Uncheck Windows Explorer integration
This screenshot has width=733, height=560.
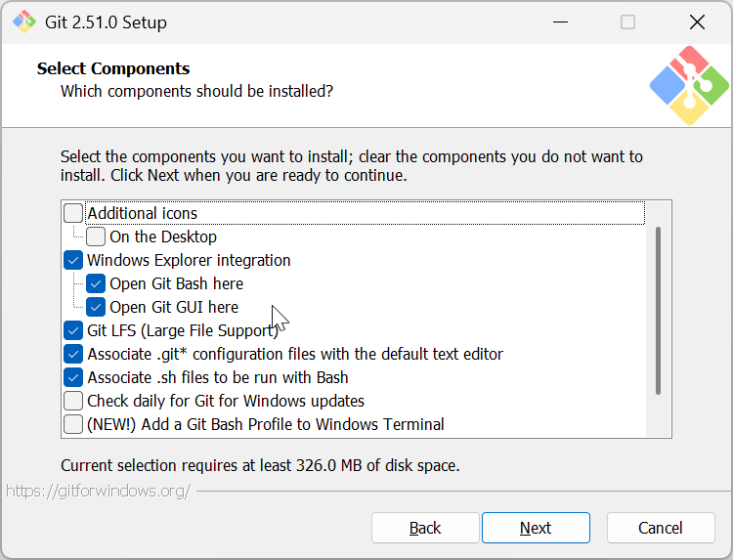73,260
